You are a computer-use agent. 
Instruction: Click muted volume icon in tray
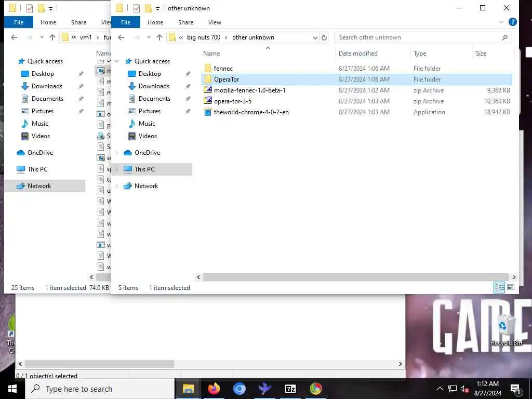tap(464, 389)
